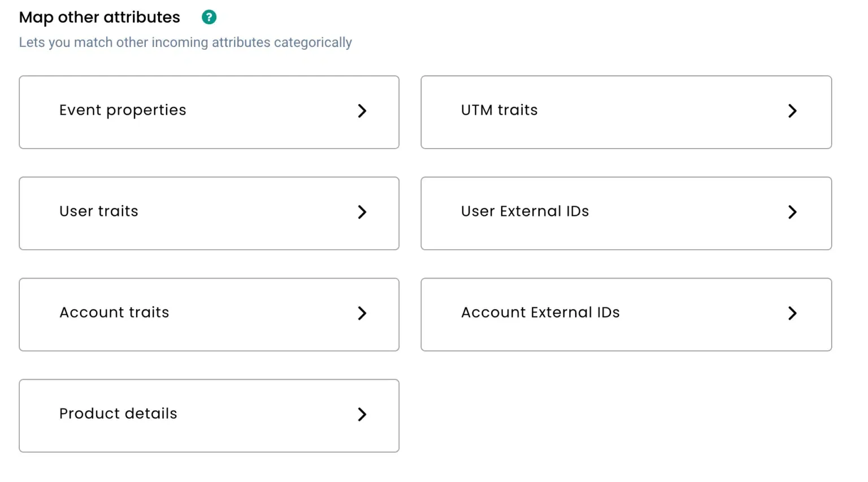The image size is (868, 482).
Task: Open the Account traits card
Action: tap(209, 315)
